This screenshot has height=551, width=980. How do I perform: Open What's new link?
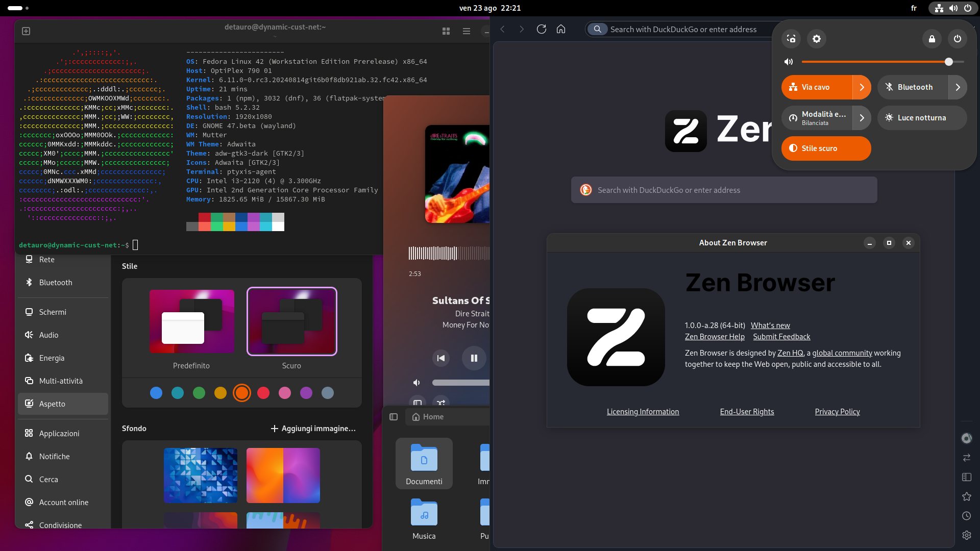pos(770,325)
